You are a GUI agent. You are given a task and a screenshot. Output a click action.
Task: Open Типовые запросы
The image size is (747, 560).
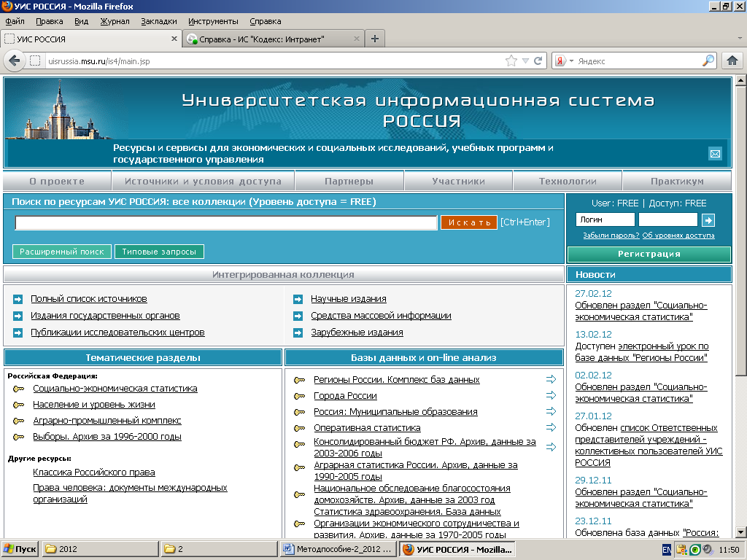click(x=159, y=252)
